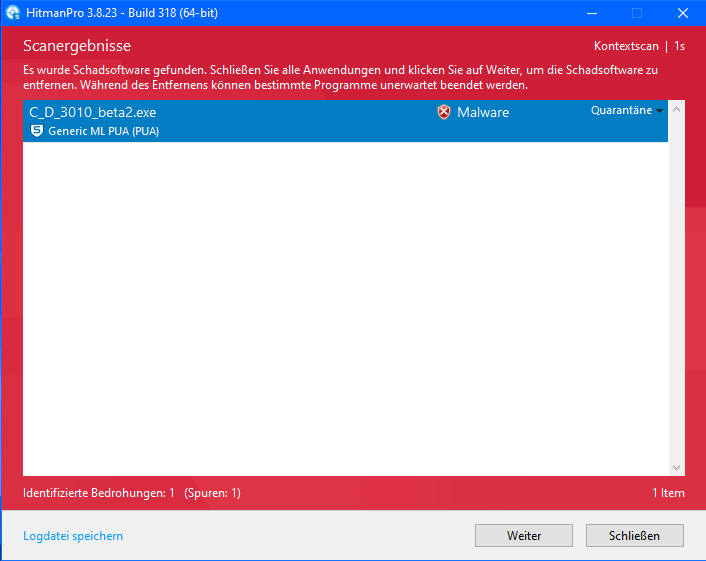Image resolution: width=706 pixels, height=561 pixels.
Task: Click the Generic ML PUA (PUA) label
Action: pos(104,131)
